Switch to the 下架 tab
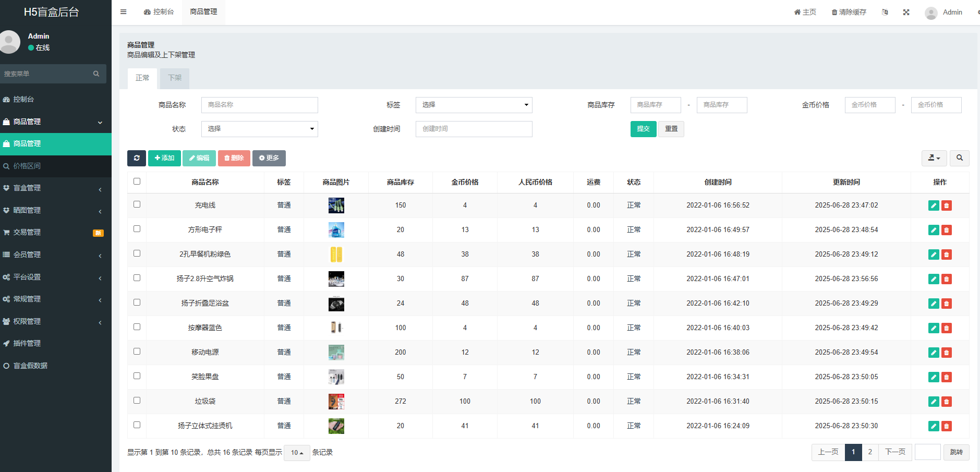 [174, 78]
